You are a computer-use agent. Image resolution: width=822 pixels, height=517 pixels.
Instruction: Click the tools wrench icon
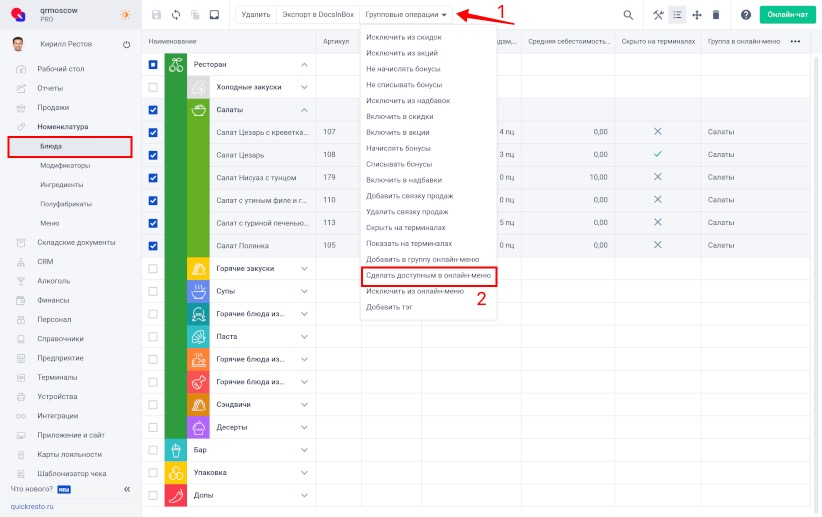pyautogui.click(x=658, y=15)
